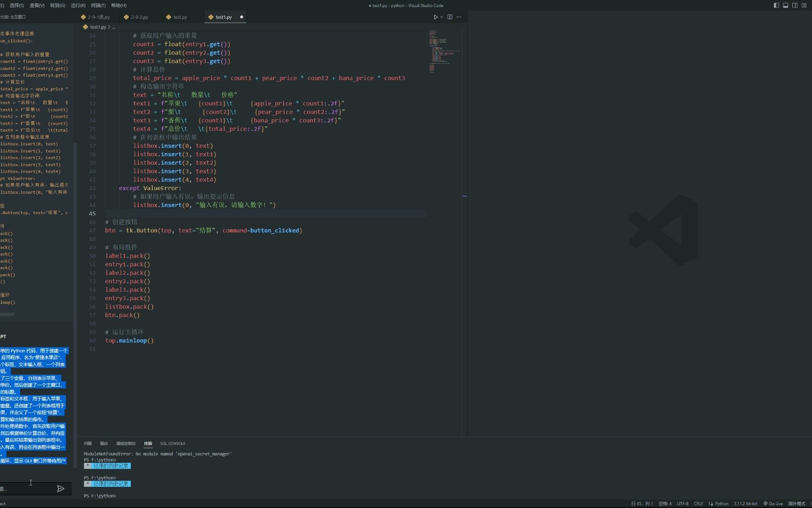
Task: Open the 查看(V) menu
Action: coord(37,5)
